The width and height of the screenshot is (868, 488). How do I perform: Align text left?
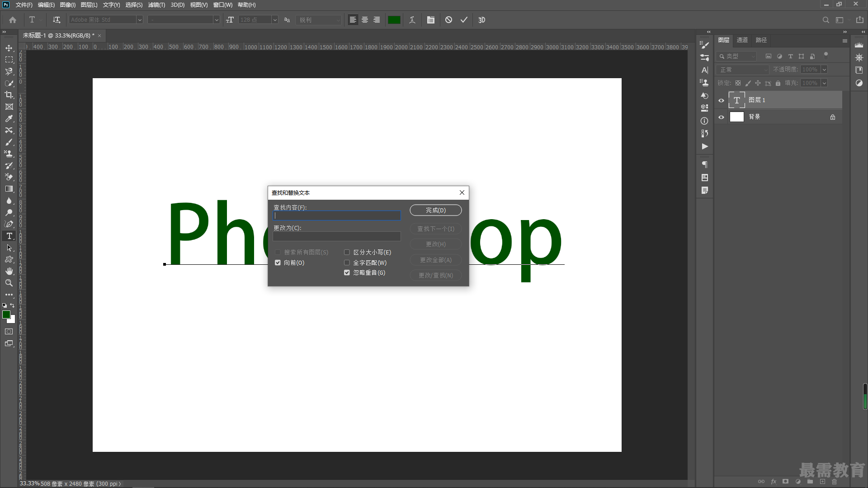tap(353, 20)
